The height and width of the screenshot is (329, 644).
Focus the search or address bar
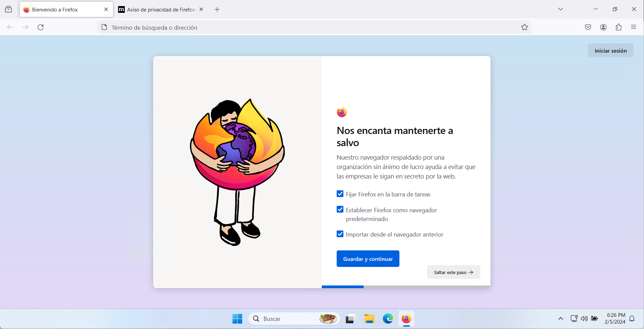[314, 27]
